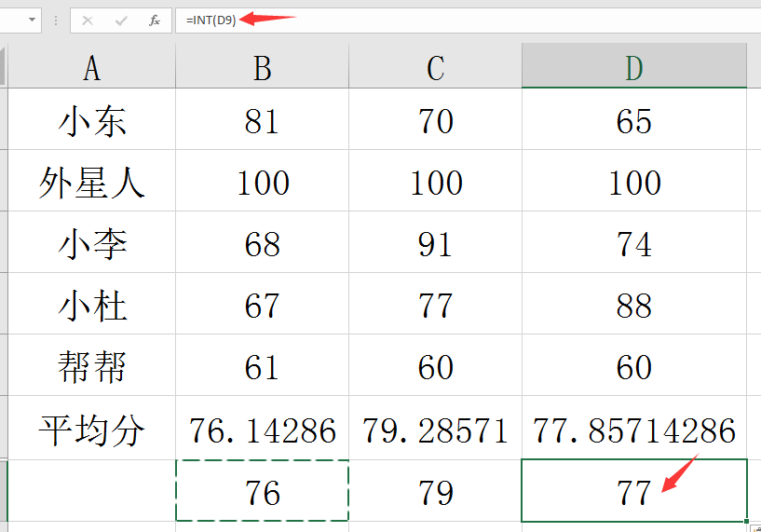Viewport: 761px width, 532px height.
Task: Click the cell with name 帮帮
Action: point(91,364)
